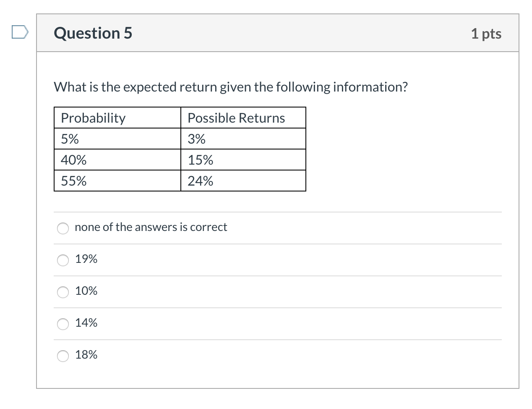Click the 24% possible return cell

click(199, 181)
